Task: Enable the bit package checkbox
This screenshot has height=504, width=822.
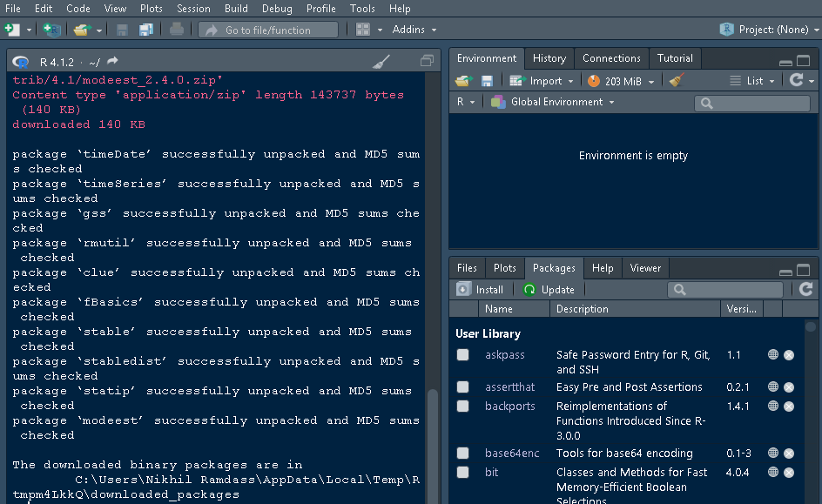Action: pyautogui.click(x=462, y=472)
